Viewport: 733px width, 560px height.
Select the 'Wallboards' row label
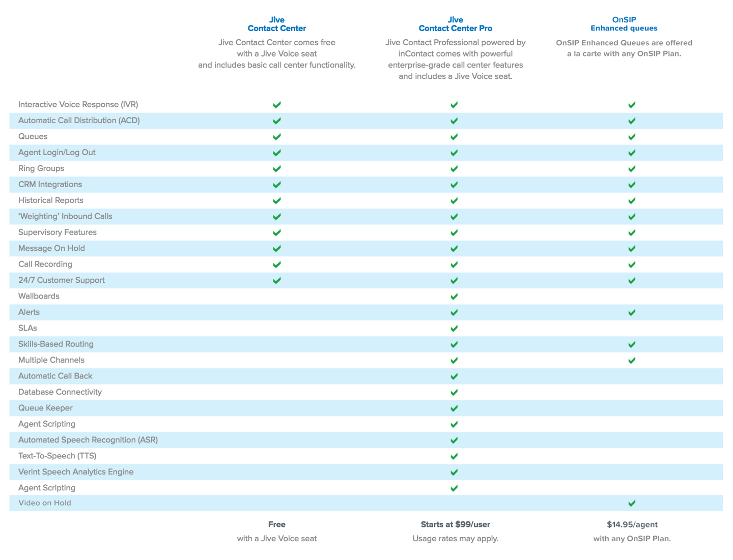tap(39, 296)
